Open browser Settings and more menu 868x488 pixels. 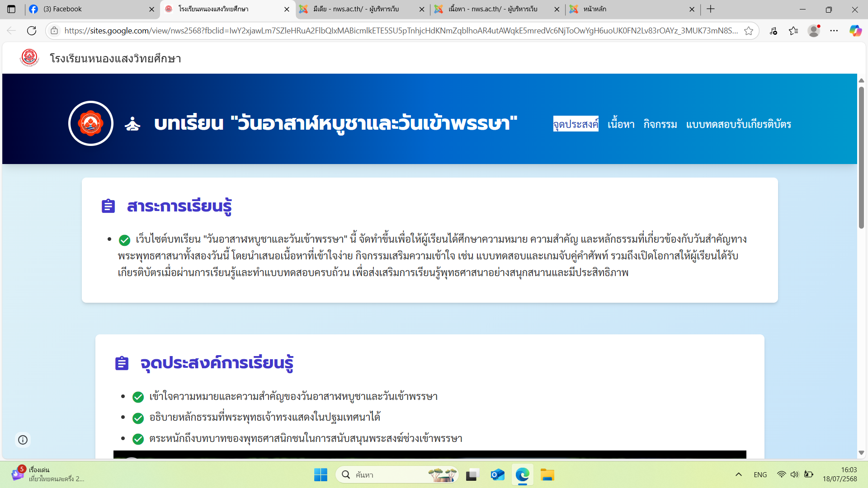(x=834, y=31)
